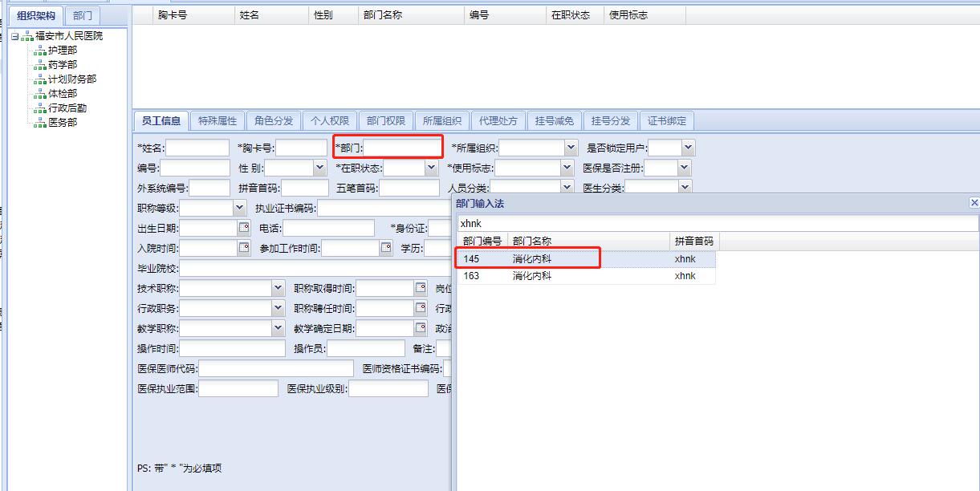The height and width of the screenshot is (491, 980).
Task: Click the 外系统编号 input field
Action: click(x=209, y=188)
